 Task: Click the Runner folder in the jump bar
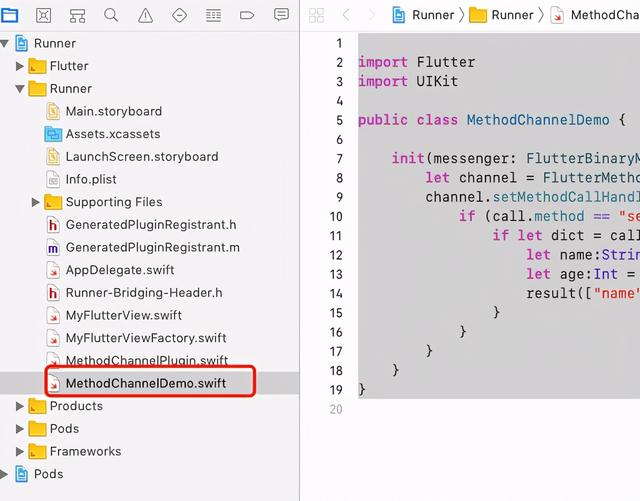(x=502, y=15)
